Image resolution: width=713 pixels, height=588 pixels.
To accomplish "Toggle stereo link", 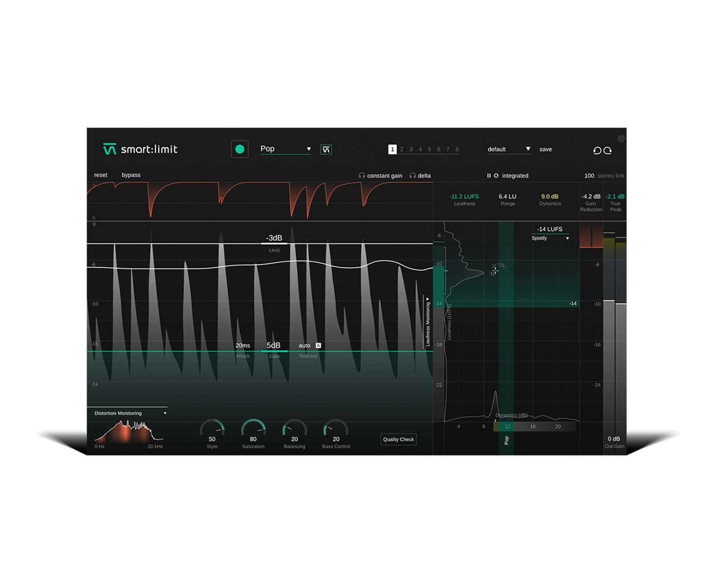I will (x=611, y=176).
